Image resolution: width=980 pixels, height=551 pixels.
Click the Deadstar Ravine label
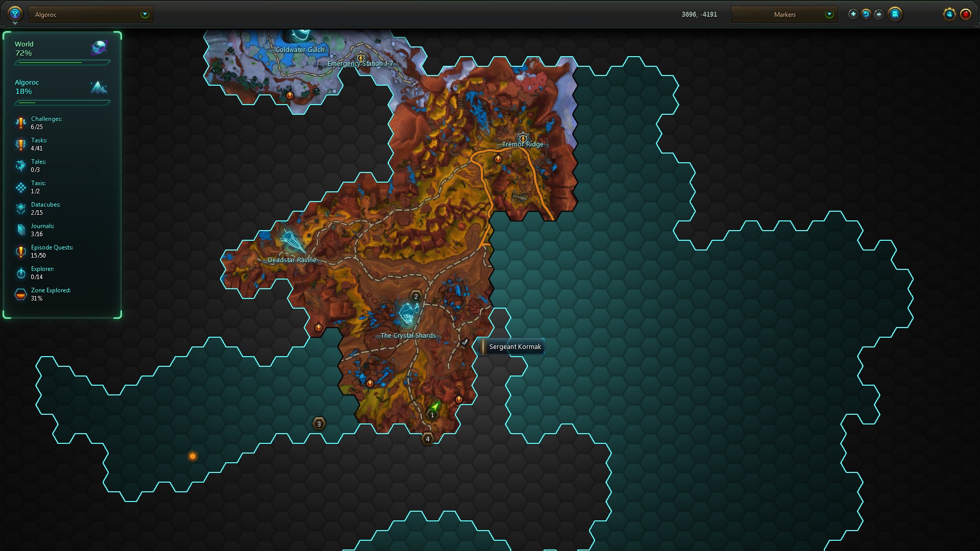[292, 260]
